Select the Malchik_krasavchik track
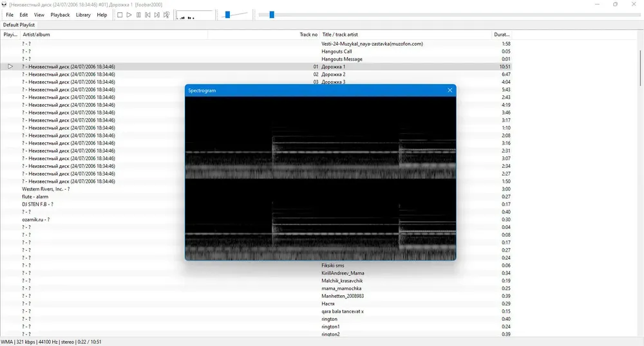644x346 pixels. (342, 281)
